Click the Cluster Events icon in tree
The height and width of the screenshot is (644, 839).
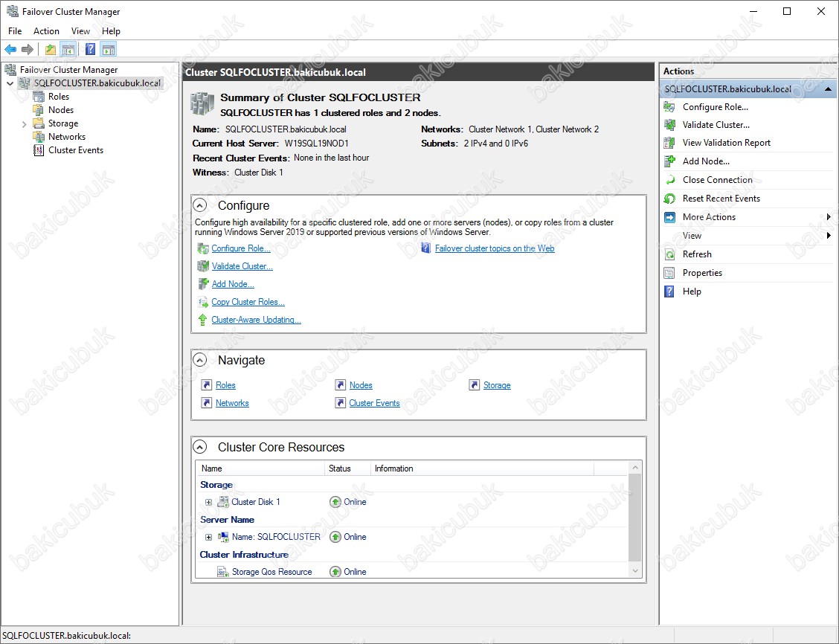(39, 150)
